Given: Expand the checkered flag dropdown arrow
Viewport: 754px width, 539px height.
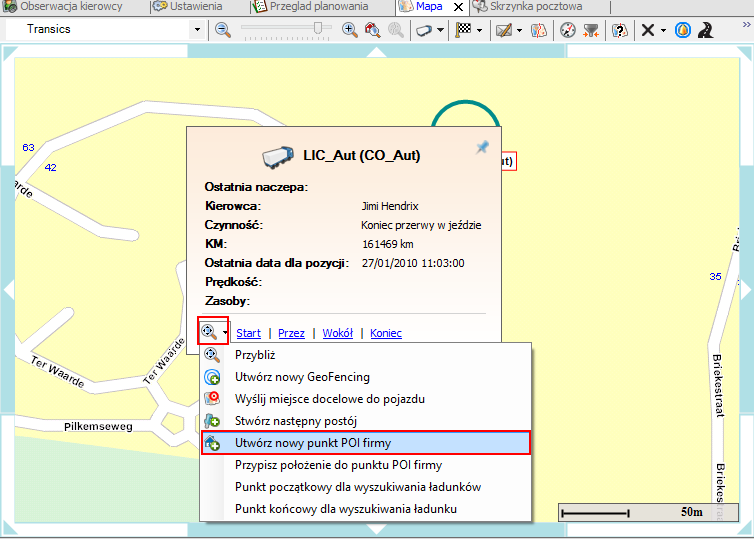Looking at the screenshot, I should pyautogui.click(x=480, y=30).
